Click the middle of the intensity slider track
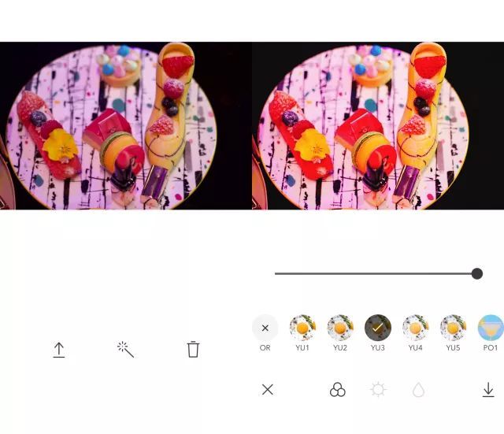Viewport: 504px width, 434px height. click(x=376, y=273)
